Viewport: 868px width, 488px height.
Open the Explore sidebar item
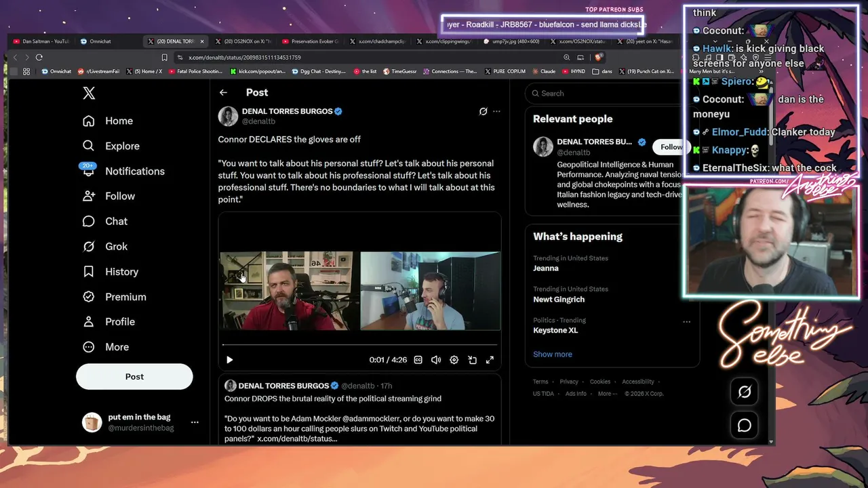111,146
